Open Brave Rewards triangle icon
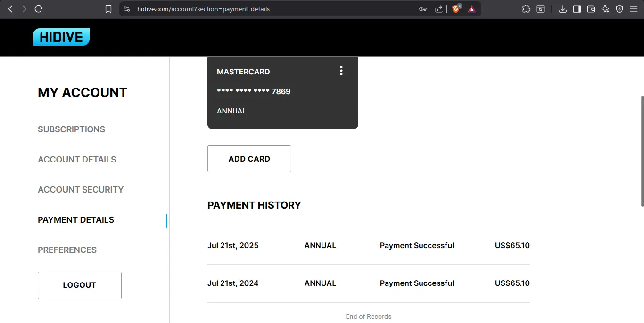This screenshot has height=323, width=644. [471, 9]
